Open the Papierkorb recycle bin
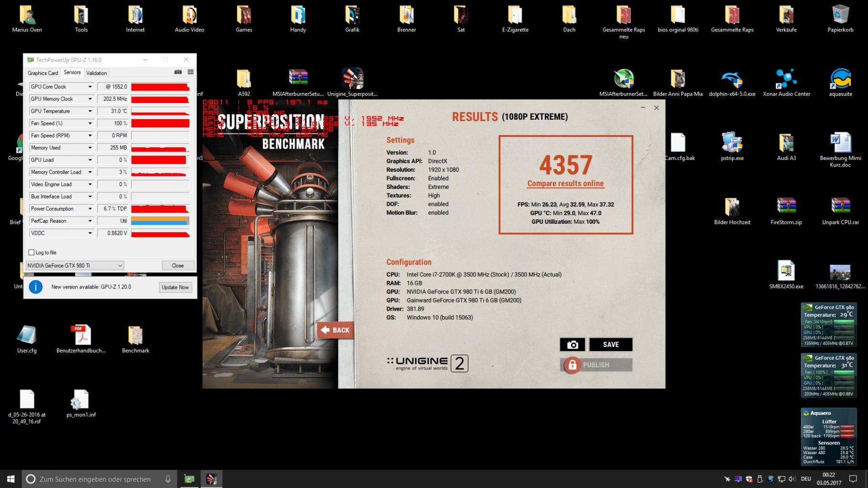Image resolution: width=868 pixels, height=488 pixels. pos(840,18)
